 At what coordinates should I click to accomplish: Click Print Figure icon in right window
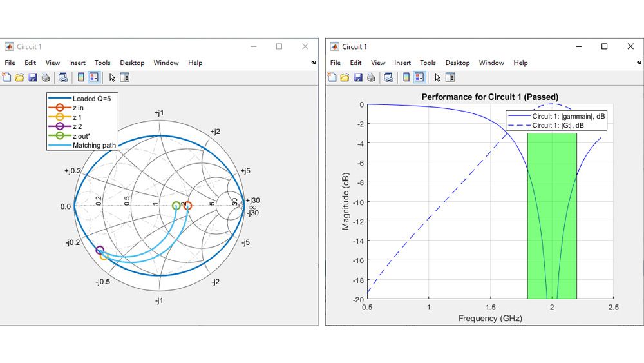point(371,77)
